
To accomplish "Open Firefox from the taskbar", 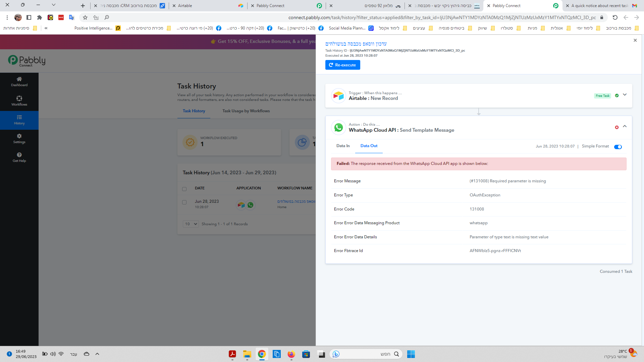I will coord(291,354).
